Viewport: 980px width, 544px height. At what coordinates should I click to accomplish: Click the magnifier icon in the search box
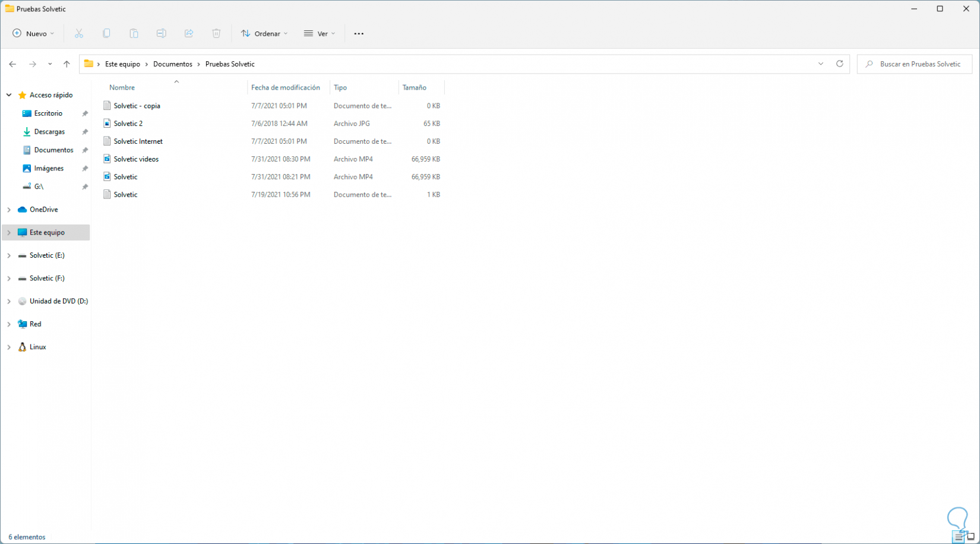pos(870,64)
